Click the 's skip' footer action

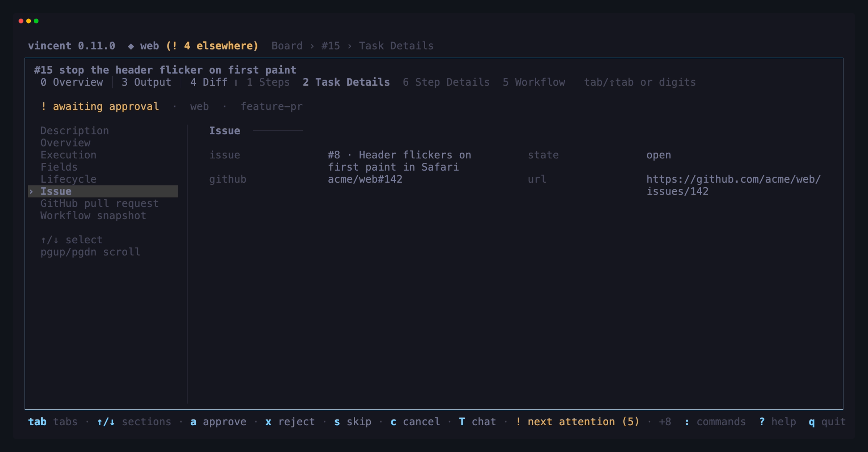[353, 422]
